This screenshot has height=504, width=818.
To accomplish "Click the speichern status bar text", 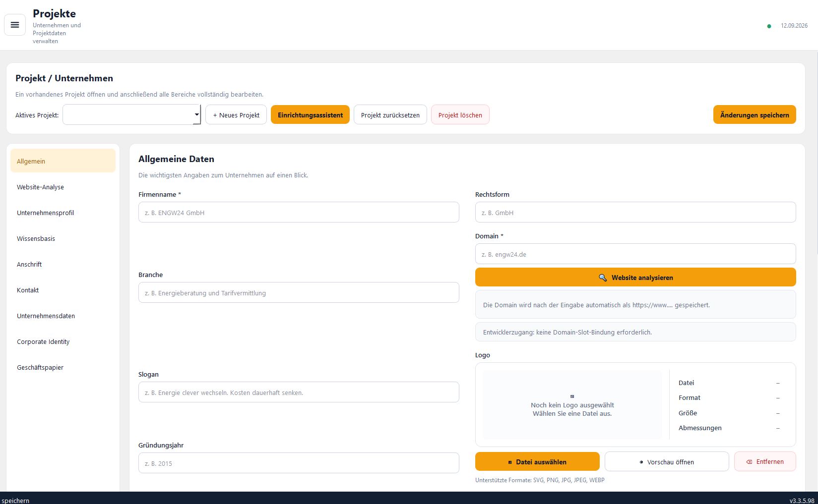I will 15,501.
